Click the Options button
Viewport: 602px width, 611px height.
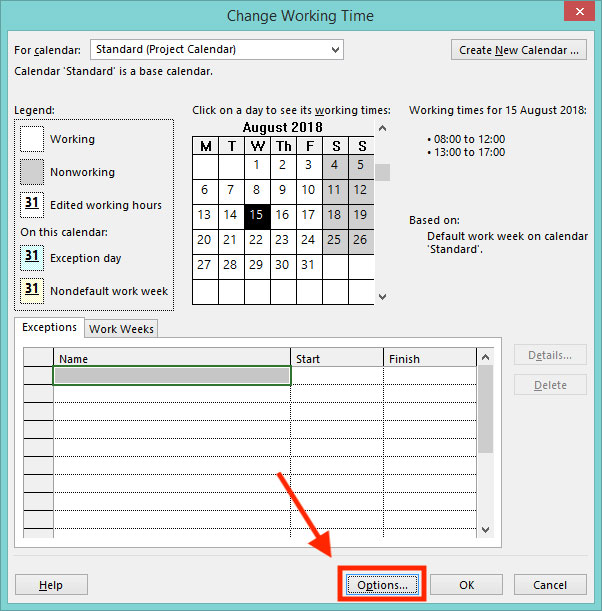click(x=382, y=585)
